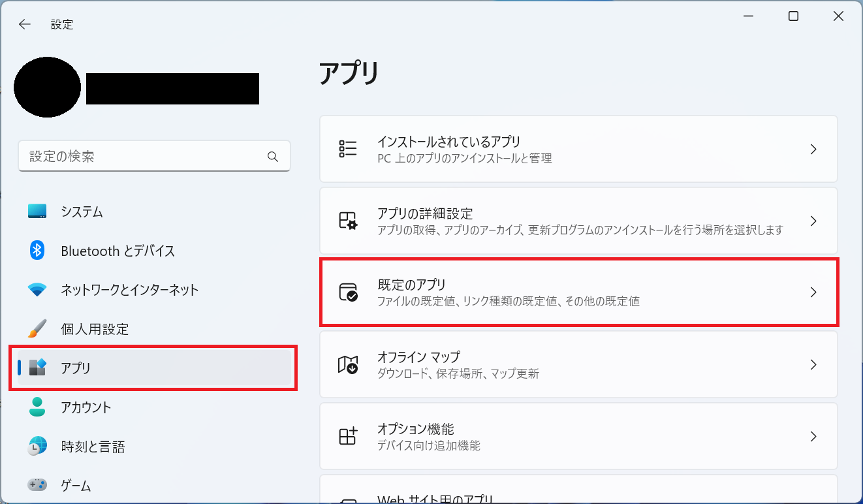863x504 pixels.
Task: Click ダウンロード、保存場所、マップ更新 description
Action: pos(458,374)
